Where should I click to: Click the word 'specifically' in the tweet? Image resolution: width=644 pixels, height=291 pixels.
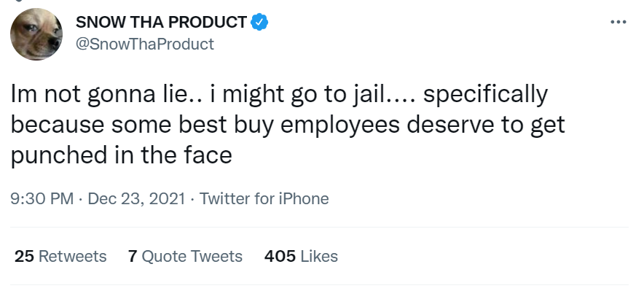(x=485, y=95)
